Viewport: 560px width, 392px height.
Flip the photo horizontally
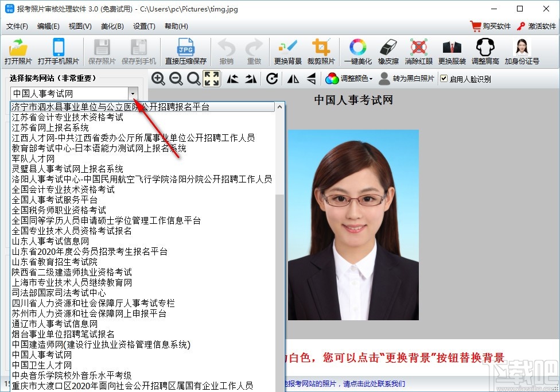pos(293,79)
